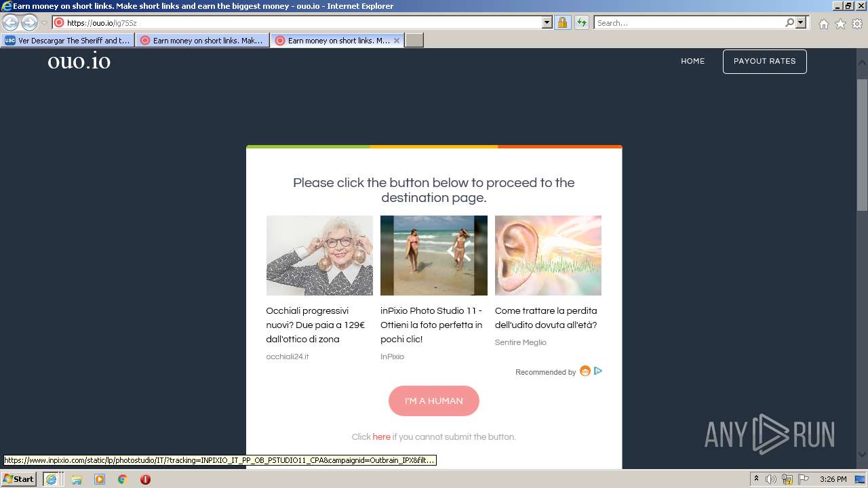The image size is (868, 488).
Task: Click the network tray icon
Action: (787, 479)
